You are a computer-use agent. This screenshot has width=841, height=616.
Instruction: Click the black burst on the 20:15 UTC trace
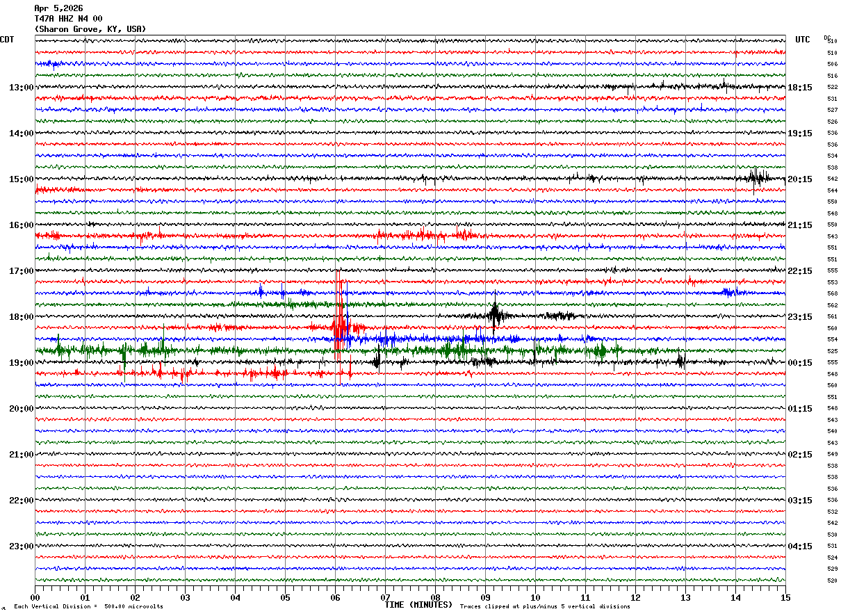(x=758, y=178)
